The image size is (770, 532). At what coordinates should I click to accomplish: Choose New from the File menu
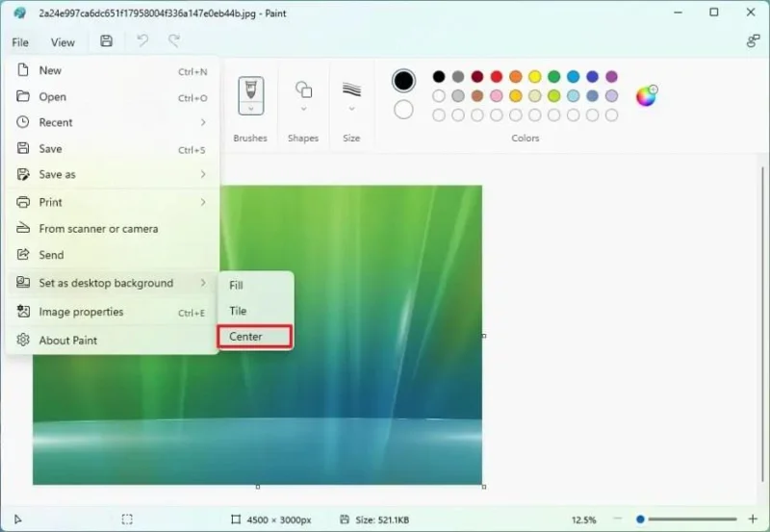point(113,70)
